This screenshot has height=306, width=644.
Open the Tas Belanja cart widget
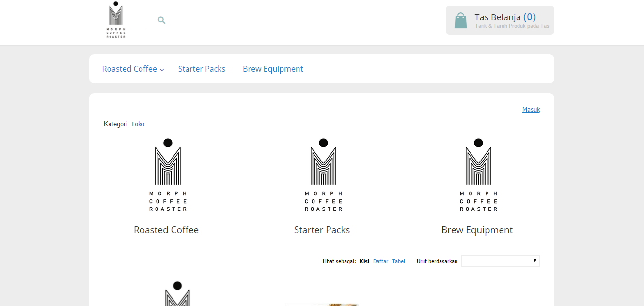tap(500, 20)
